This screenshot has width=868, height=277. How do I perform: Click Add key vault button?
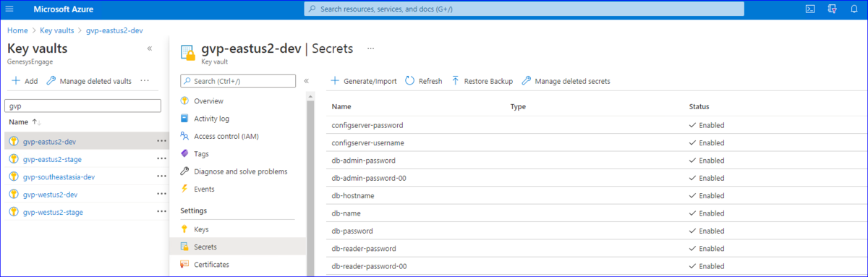point(25,81)
